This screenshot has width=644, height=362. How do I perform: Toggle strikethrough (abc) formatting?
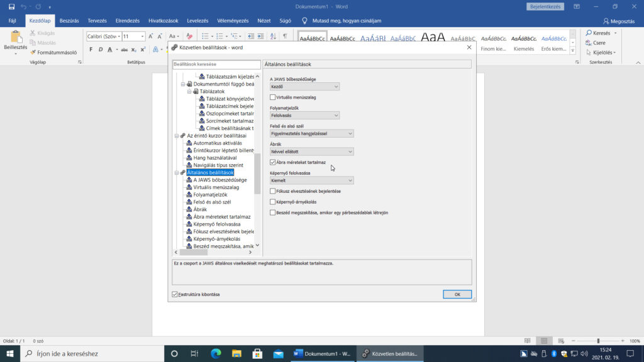pyautogui.click(x=124, y=50)
